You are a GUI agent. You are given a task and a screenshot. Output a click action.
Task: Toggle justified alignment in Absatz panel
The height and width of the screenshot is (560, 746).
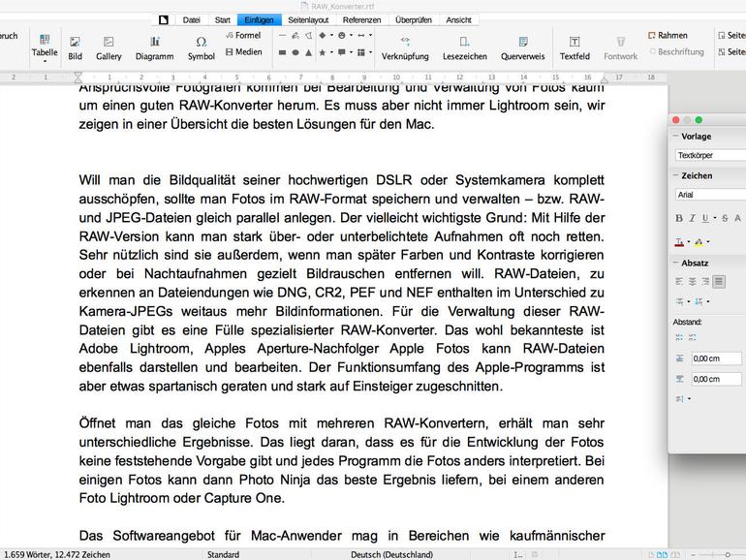[719, 282]
